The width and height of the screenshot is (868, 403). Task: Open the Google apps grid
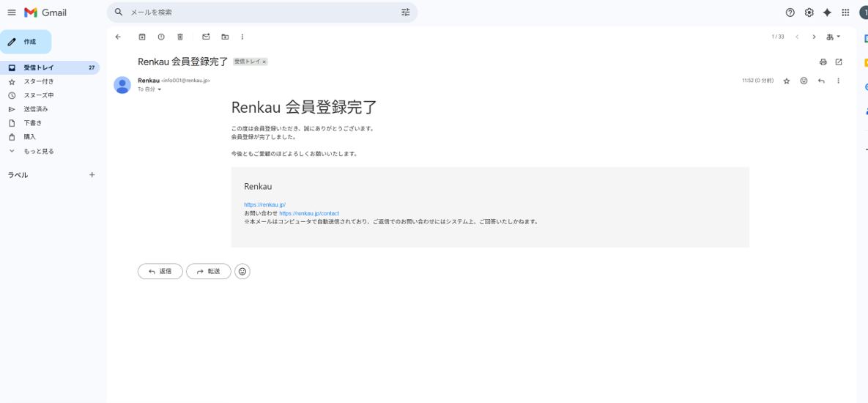coord(845,12)
